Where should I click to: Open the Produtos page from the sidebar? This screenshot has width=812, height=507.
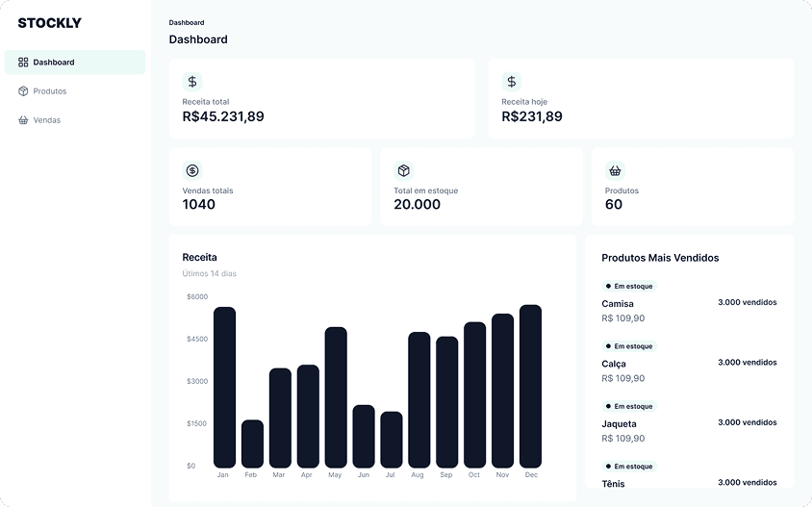tap(50, 91)
